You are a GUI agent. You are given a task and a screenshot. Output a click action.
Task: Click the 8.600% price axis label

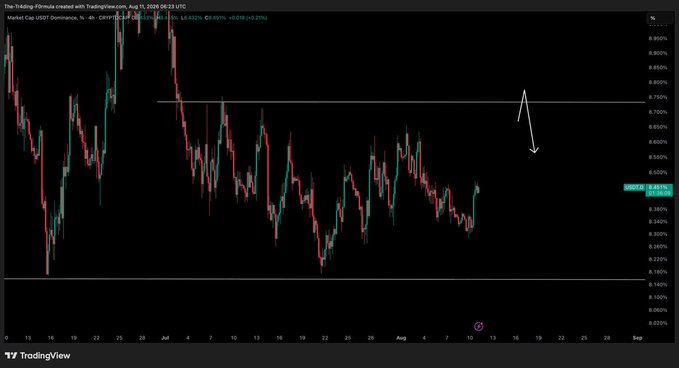(x=658, y=142)
